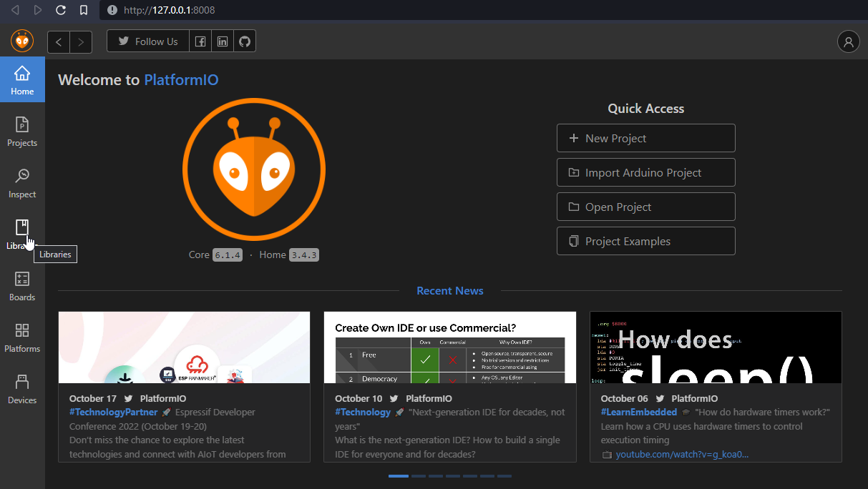Open the Facebook social icon
868x489 pixels.
tap(200, 41)
